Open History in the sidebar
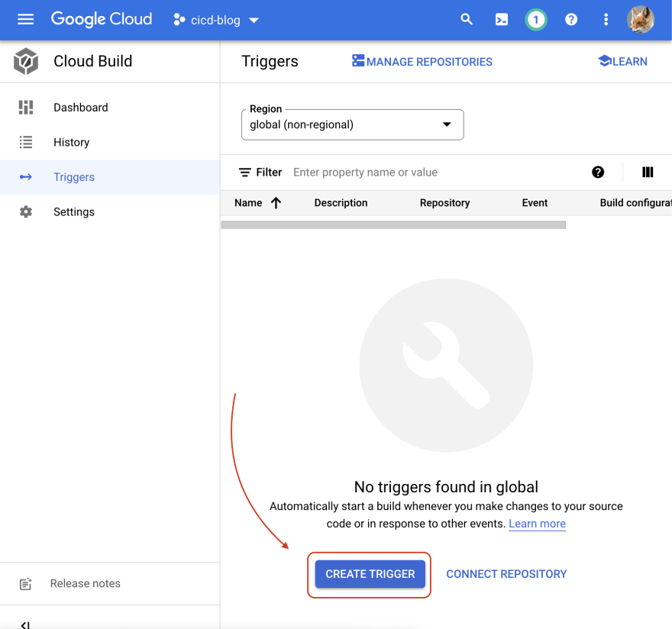 110,142
